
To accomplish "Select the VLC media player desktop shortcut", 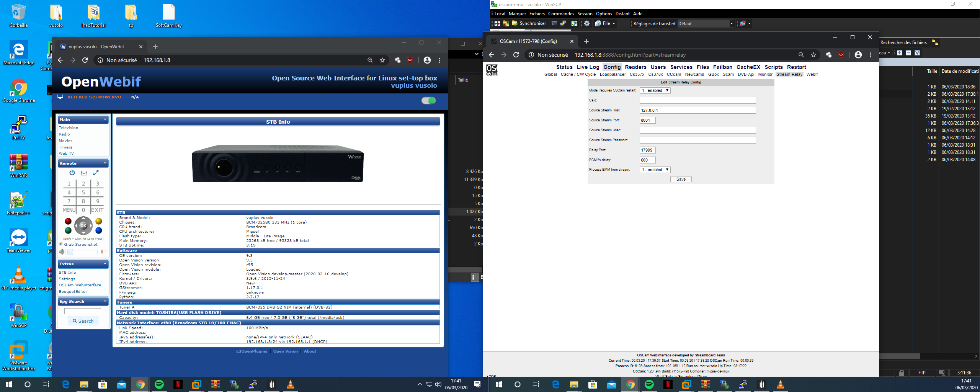I will [x=19, y=278].
